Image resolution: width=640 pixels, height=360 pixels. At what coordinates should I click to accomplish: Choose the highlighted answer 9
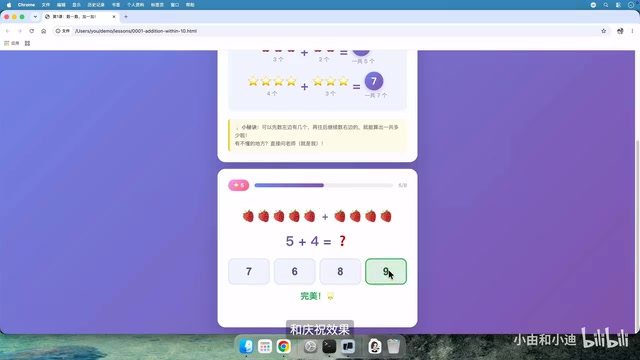click(x=386, y=271)
